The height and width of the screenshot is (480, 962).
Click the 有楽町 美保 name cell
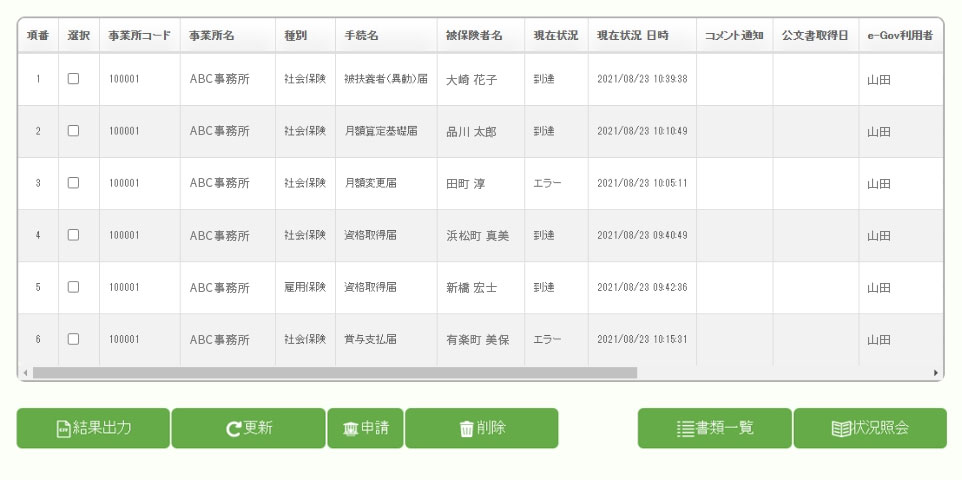tap(481, 340)
